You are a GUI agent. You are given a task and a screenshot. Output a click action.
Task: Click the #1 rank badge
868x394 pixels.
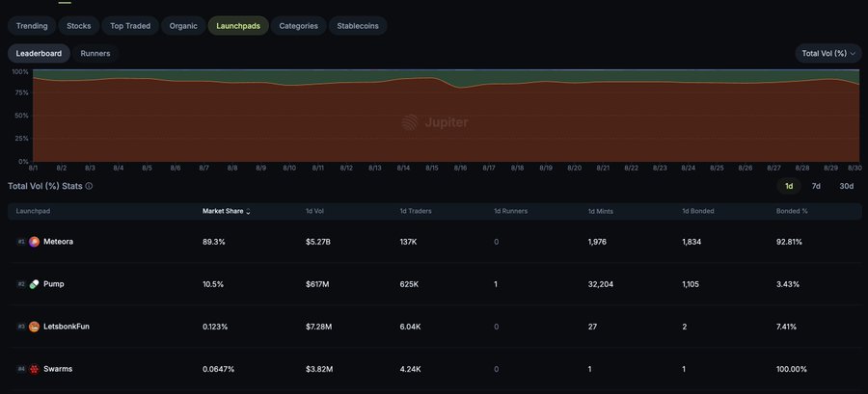21,242
